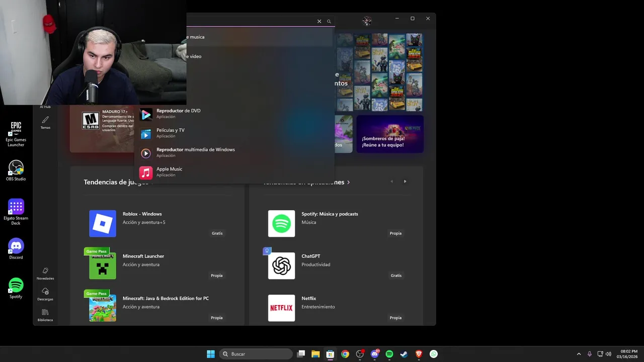Open the Roblox app icon

pos(103,223)
